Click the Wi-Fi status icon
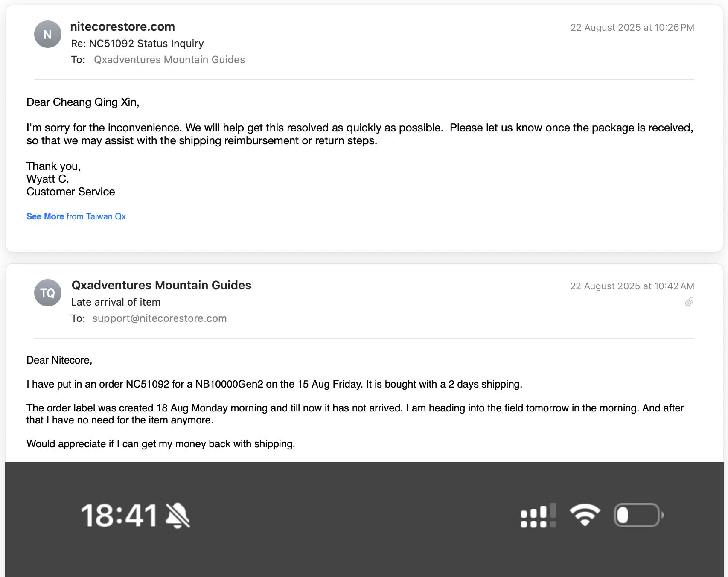Screen dimensions: 728x577 [585, 515]
